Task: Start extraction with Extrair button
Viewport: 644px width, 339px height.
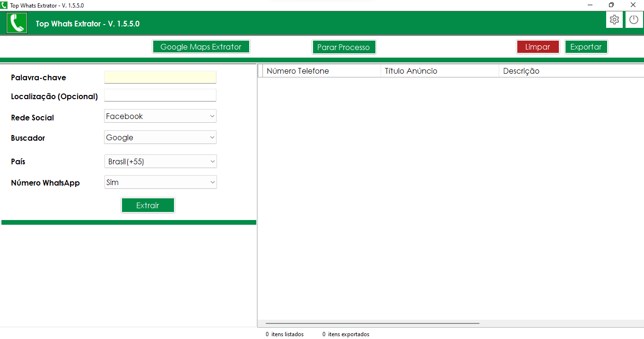Action: pyautogui.click(x=148, y=205)
